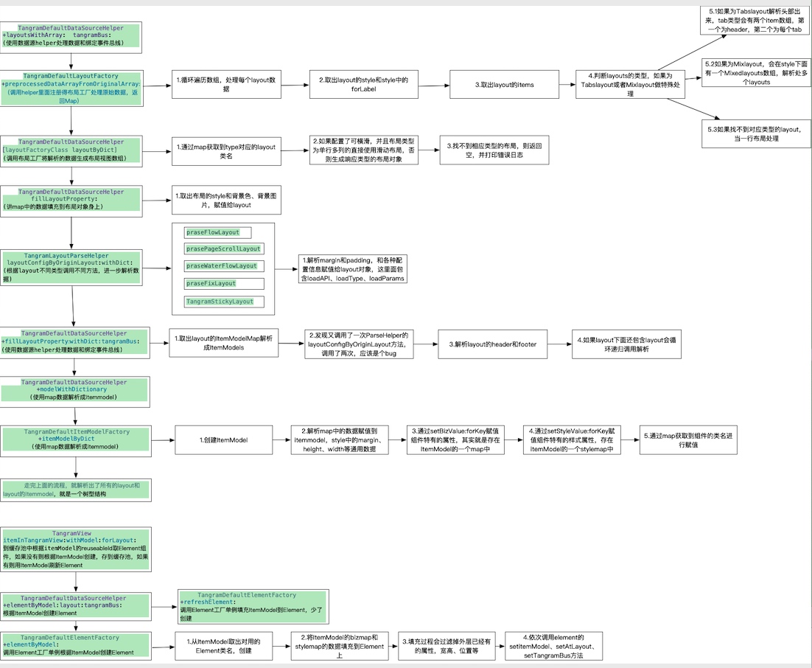
Task: Click the '1.取出布局的style和背景色' box
Action: click(x=226, y=200)
